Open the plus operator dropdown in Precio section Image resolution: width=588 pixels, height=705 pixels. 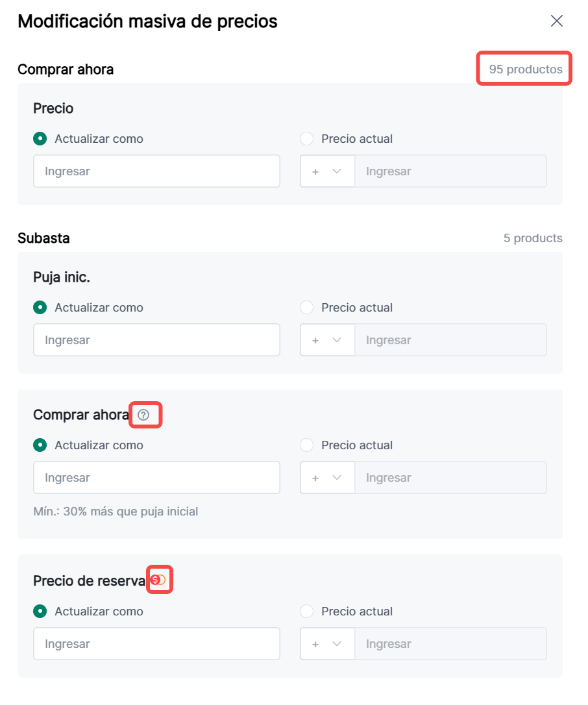tap(327, 171)
